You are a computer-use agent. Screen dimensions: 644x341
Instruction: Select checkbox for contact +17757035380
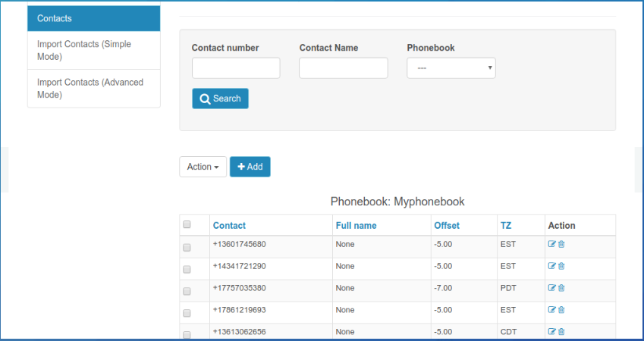[187, 291]
